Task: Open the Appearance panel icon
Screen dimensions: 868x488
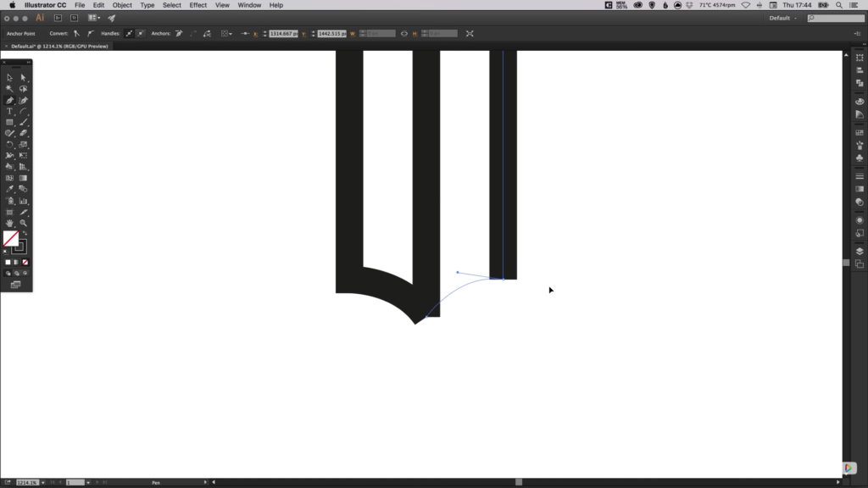Action: 860,220
